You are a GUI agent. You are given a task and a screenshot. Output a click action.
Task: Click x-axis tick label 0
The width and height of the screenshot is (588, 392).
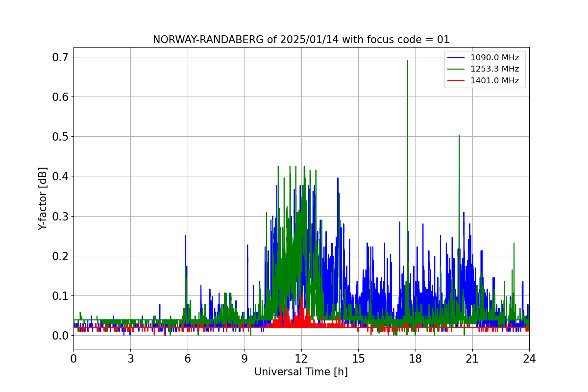pos(73,359)
